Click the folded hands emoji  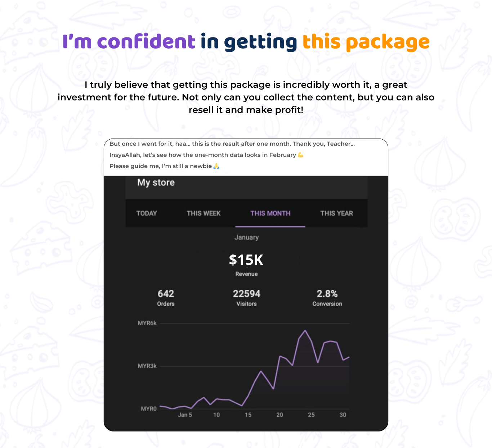pos(216,166)
